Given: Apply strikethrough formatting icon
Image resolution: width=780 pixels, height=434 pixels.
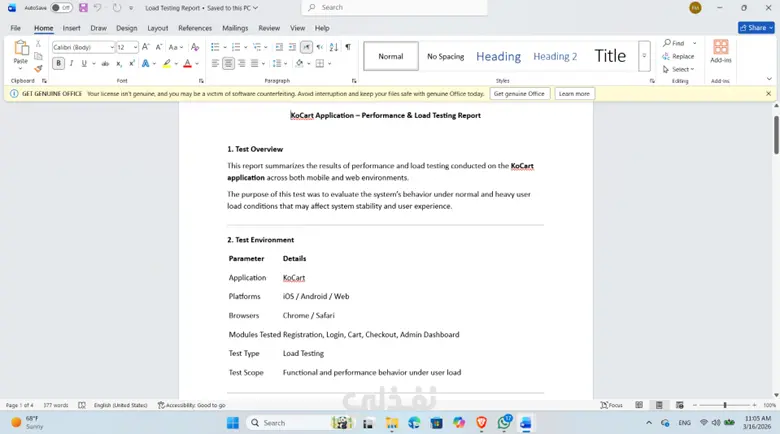Looking at the screenshot, I should pos(105,63).
